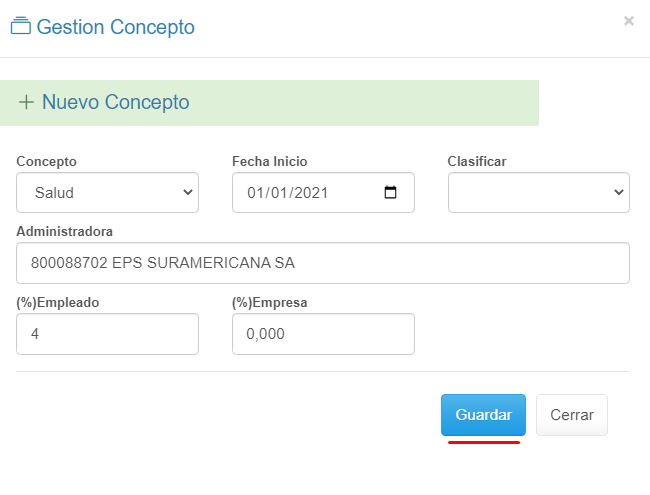Expand the empty Clasificar dropdown
The width and height of the screenshot is (650, 495).
coord(538,193)
